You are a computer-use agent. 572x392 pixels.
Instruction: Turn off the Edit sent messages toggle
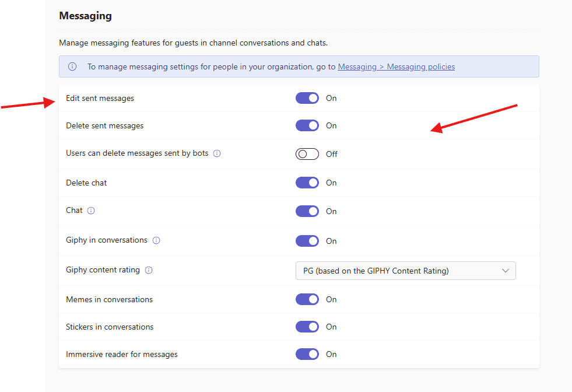pos(307,98)
